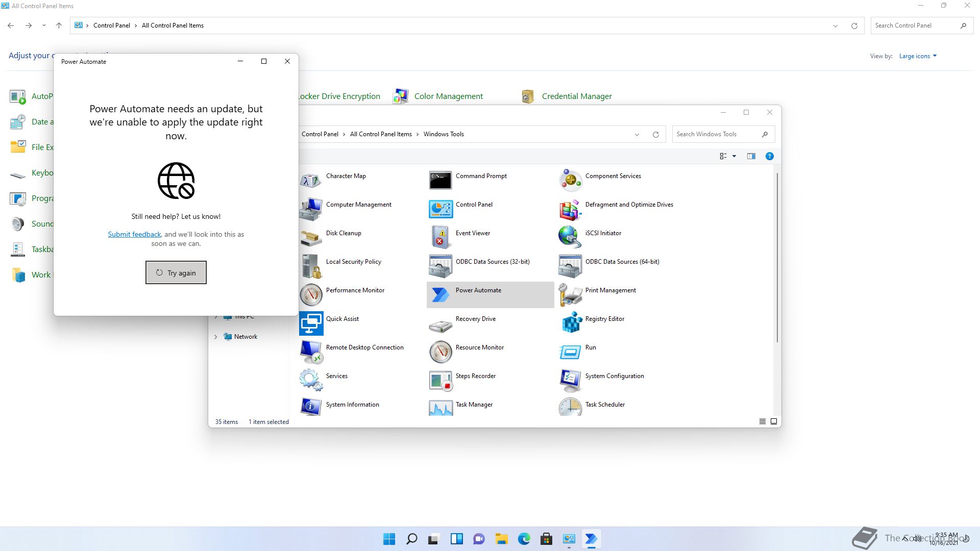Image resolution: width=980 pixels, height=551 pixels.
Task: Click Windows Tools breadcrumb segment
Action: pyautogui.click(x=444, y=134)
